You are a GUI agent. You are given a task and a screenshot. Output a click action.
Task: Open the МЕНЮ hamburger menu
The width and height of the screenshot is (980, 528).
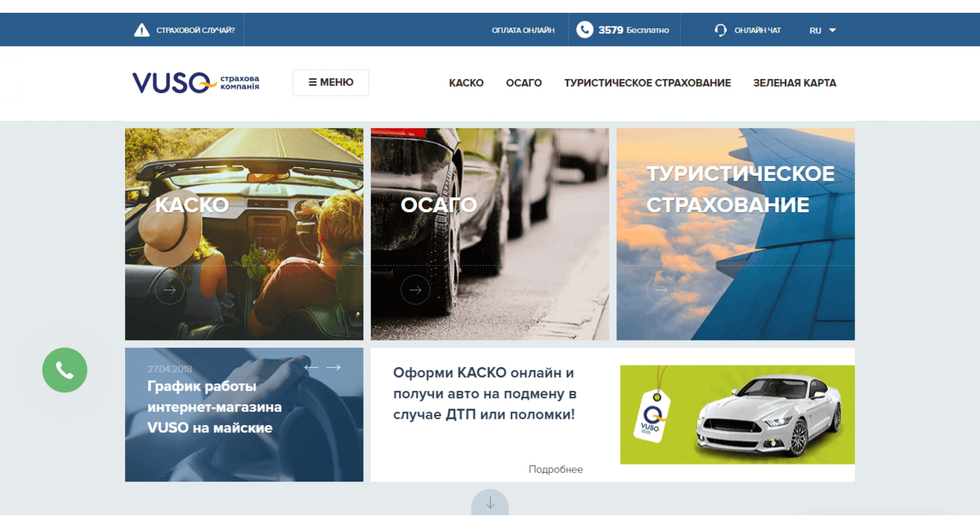coord(331,82)
